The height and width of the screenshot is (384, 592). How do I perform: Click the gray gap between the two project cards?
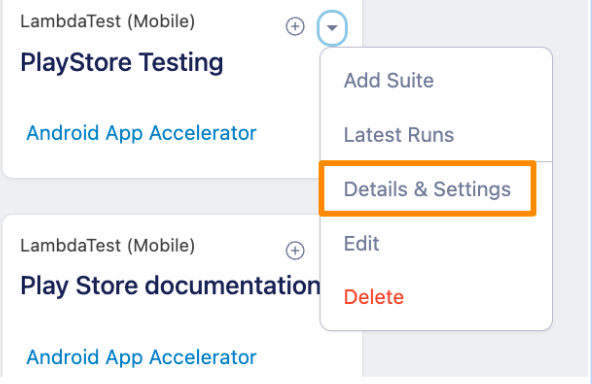pos(160,196)
